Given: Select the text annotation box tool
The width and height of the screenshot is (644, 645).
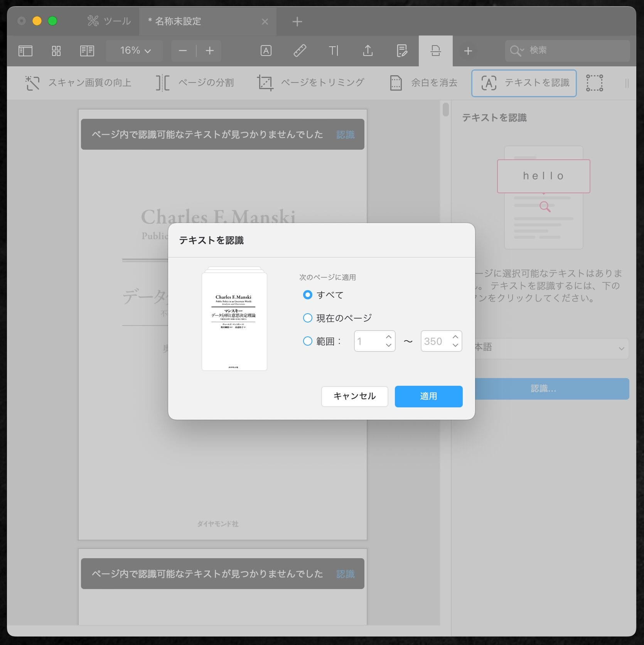Looking at the screenshot, I should click(266, 51).
